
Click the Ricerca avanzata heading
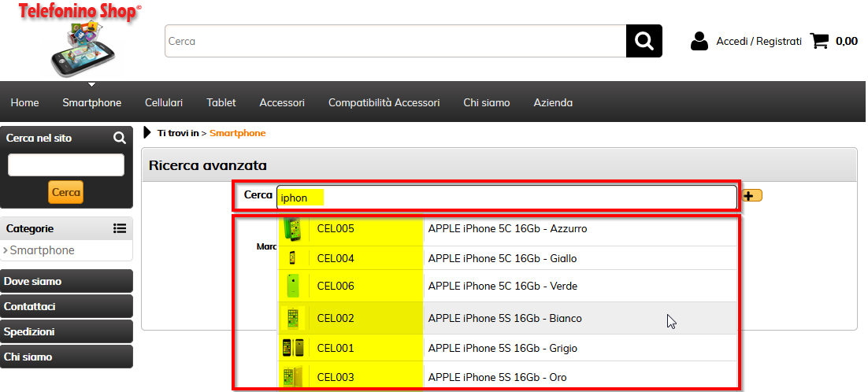[208, 165]
